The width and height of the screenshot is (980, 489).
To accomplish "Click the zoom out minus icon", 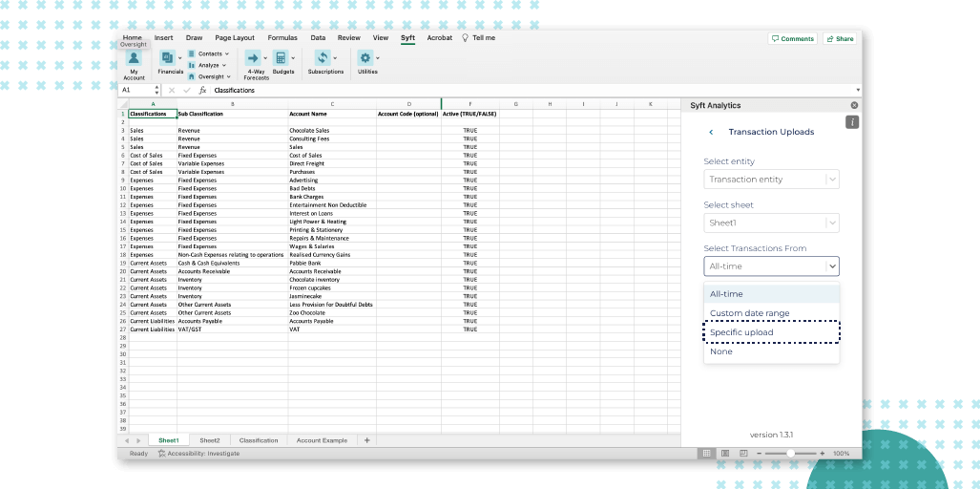I will tap(759, 454).
